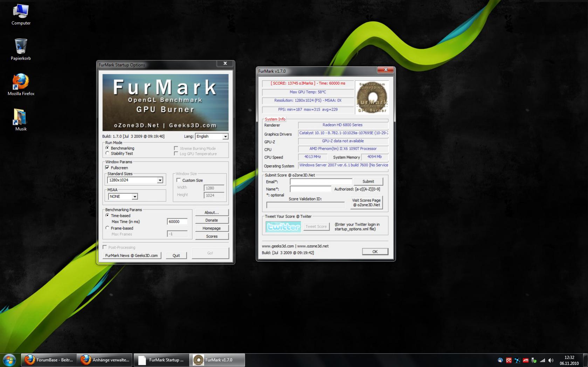Image resolution: width=588 pixels, height=367 pixels.
Task: Click the FPS min=187 max=315 avg=229 text
Action: 308,110
